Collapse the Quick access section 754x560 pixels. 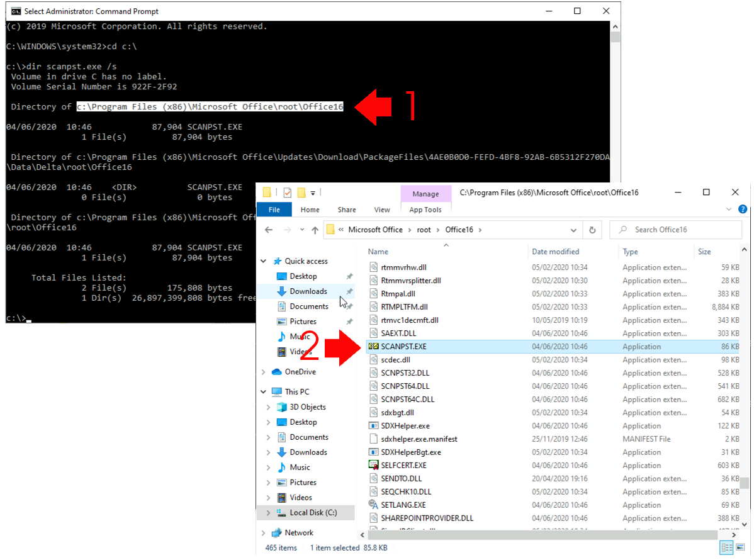click(264, 260)
